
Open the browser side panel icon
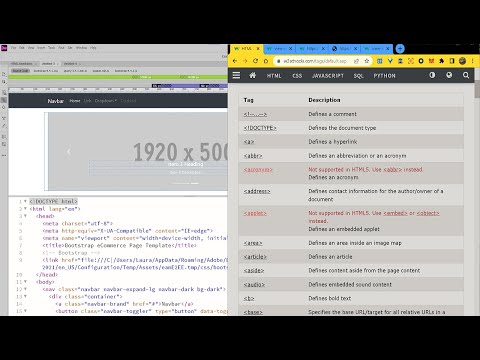pos(452,61)
